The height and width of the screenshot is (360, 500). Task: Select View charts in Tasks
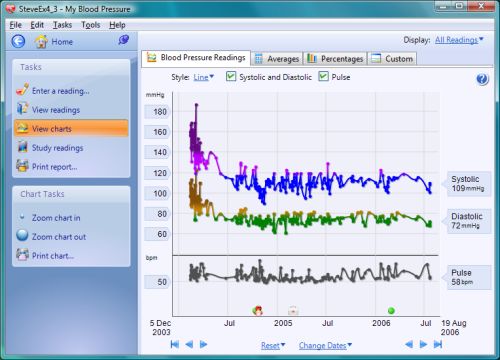coord(71,128)
